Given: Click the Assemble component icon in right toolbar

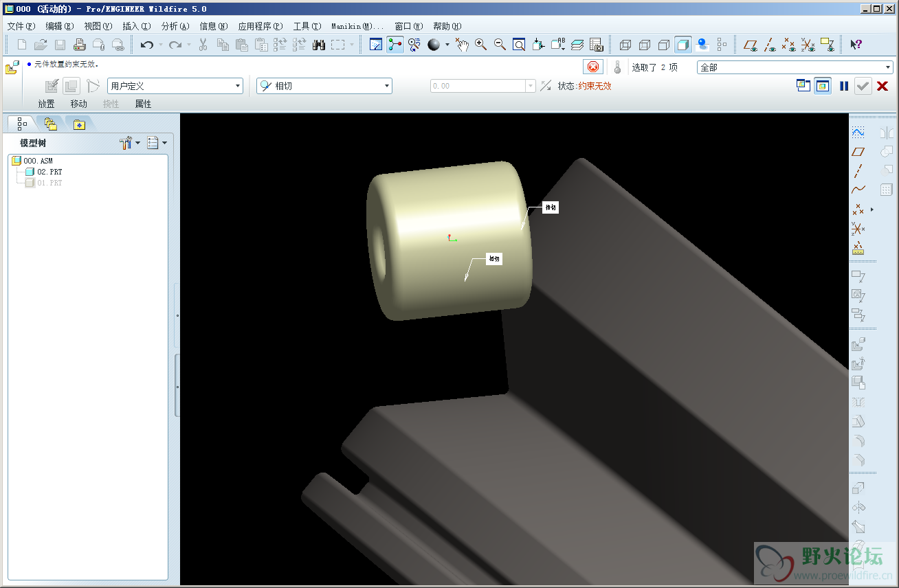Looking at the screenshot, I should click(858, 345).
